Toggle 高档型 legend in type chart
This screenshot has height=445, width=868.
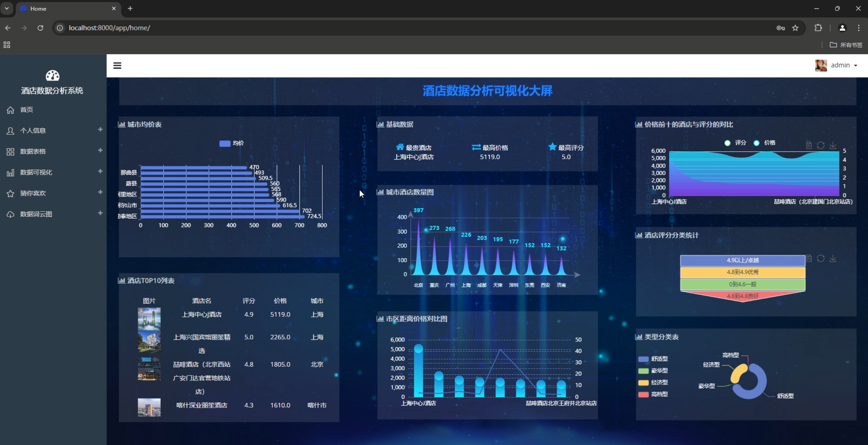pyautogui.click(x=653, y=394)
